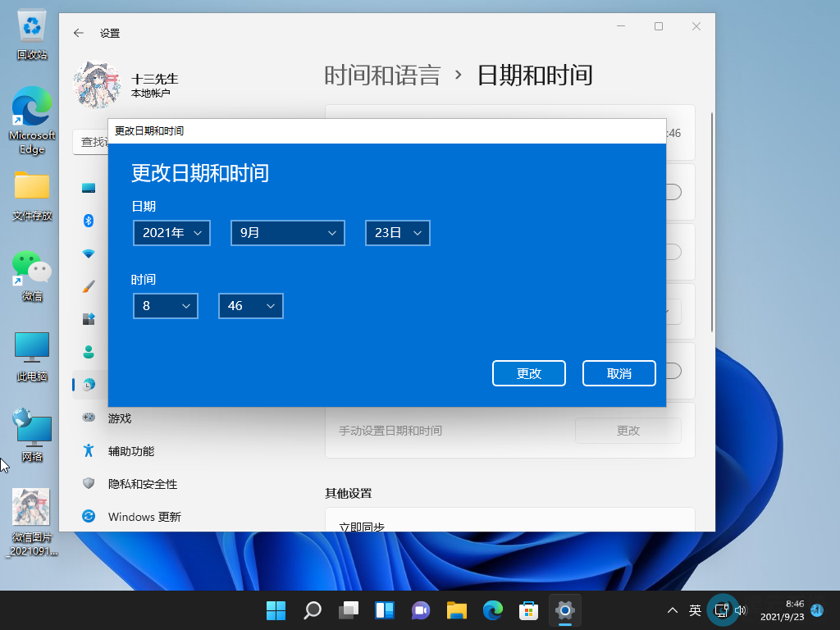Toggle the second switch in the time settings panel
Viewport: 840px width, 630px height.
(670, 252)
